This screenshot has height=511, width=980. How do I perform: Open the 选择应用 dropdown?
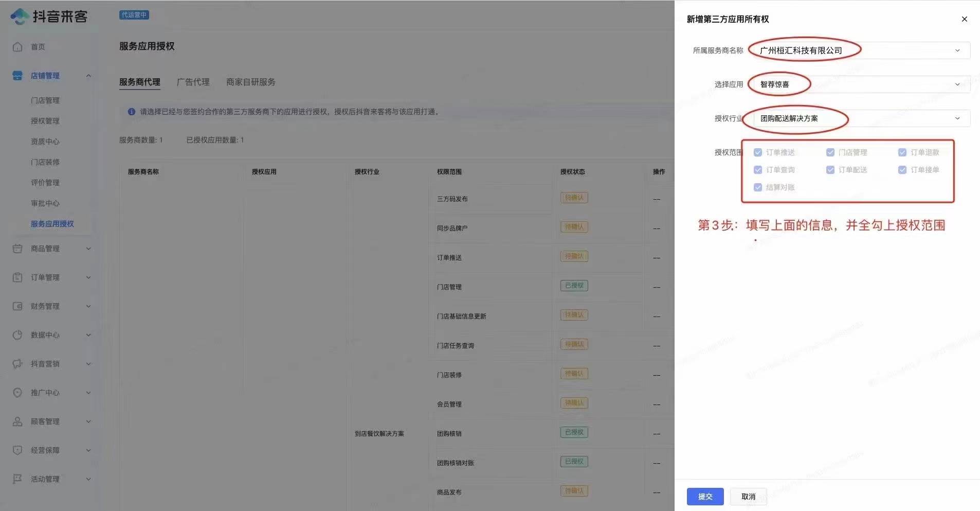coord(859,84)
